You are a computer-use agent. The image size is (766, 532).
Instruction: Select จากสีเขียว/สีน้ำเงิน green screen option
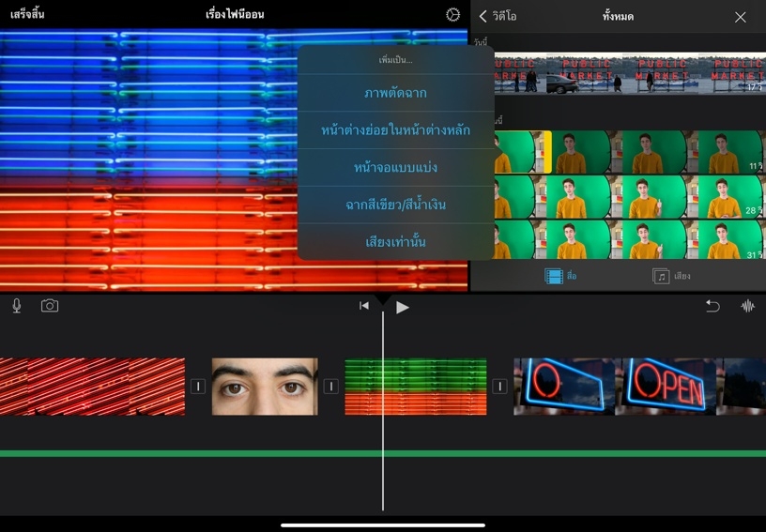395,205
